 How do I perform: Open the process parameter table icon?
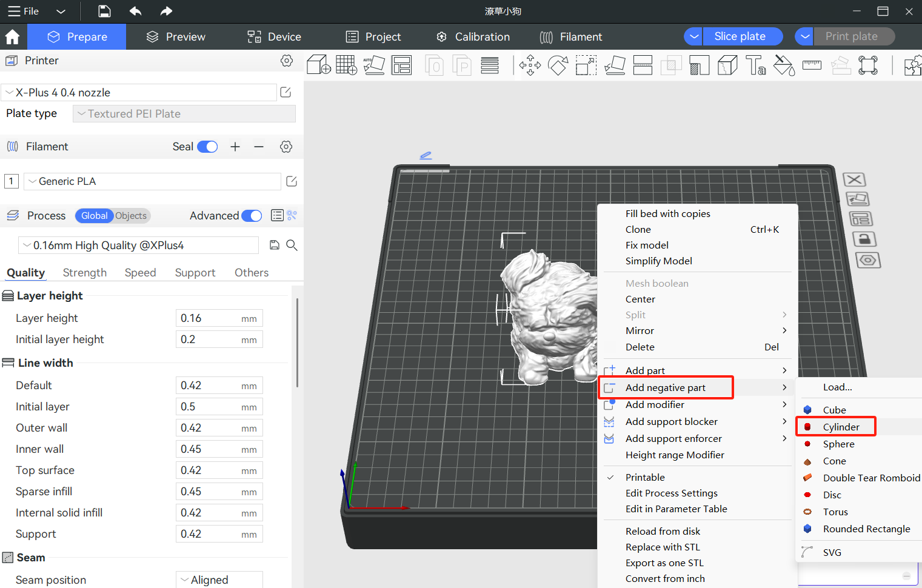click(277, 215)
